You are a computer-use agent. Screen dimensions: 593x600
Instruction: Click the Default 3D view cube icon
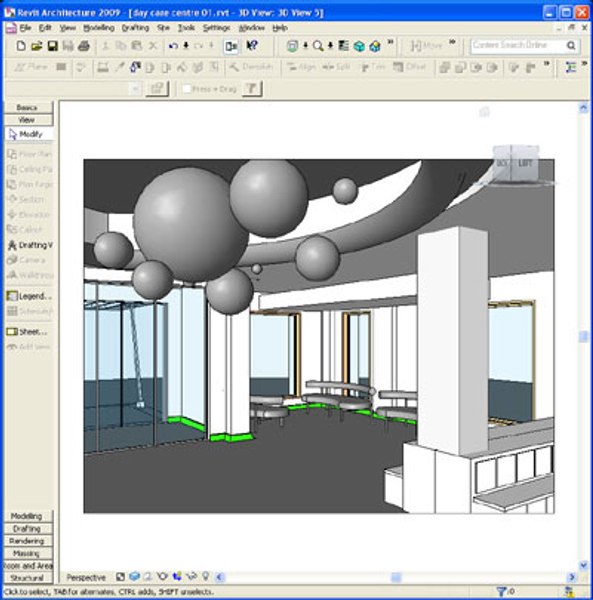point(359,46)
